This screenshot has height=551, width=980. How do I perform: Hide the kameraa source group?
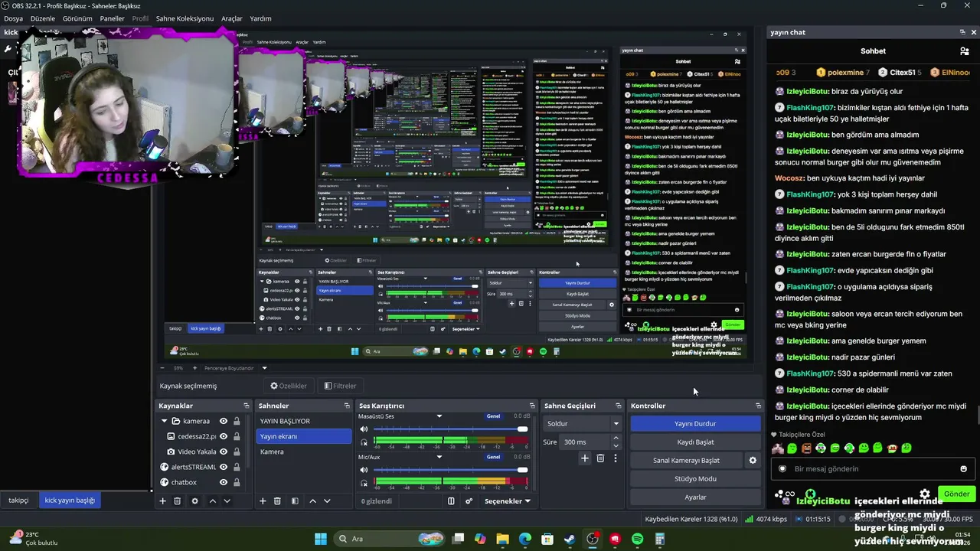224,421
